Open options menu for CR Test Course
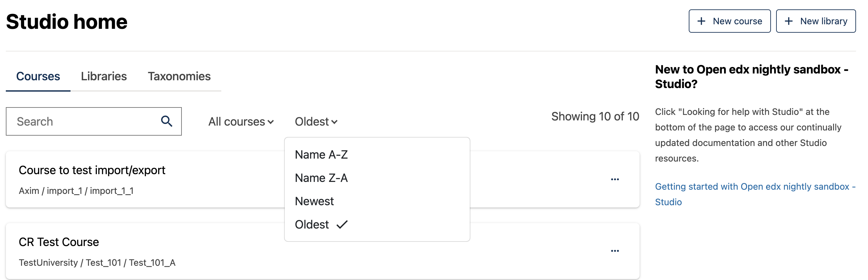 615,251
